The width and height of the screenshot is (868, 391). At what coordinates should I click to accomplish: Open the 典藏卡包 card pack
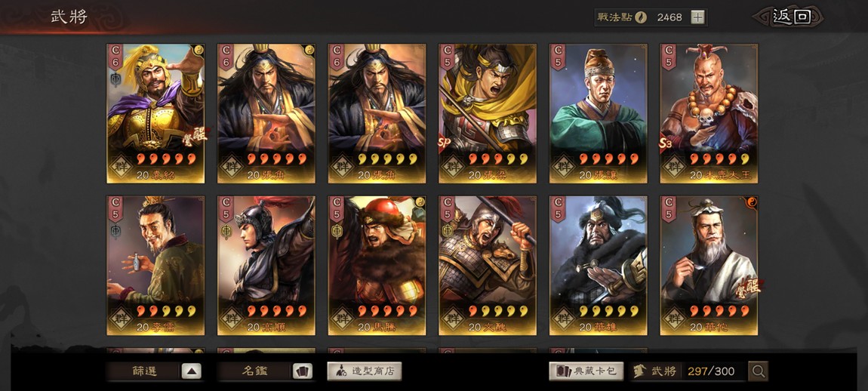tap(586, 371)
